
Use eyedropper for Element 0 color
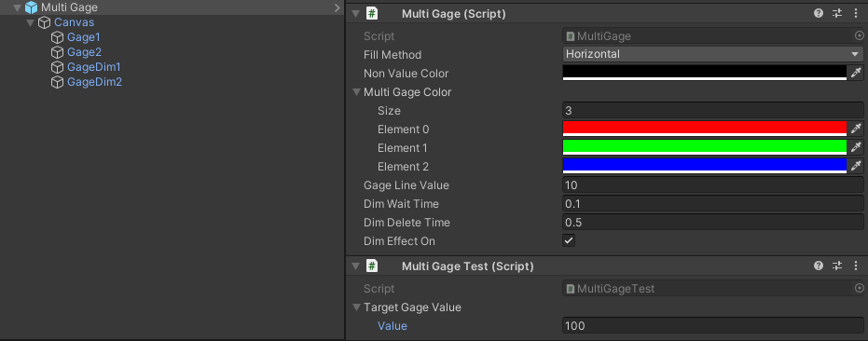[856, 130]
